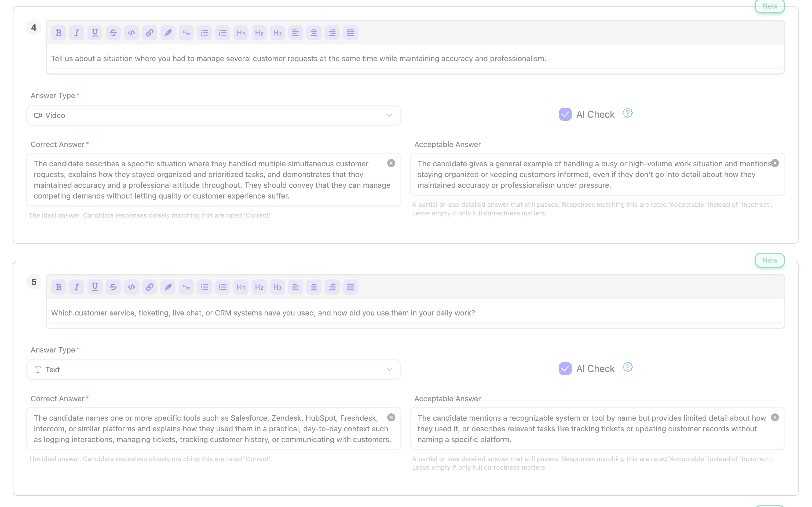Align left in question 5 toolbar

(295, 287)
